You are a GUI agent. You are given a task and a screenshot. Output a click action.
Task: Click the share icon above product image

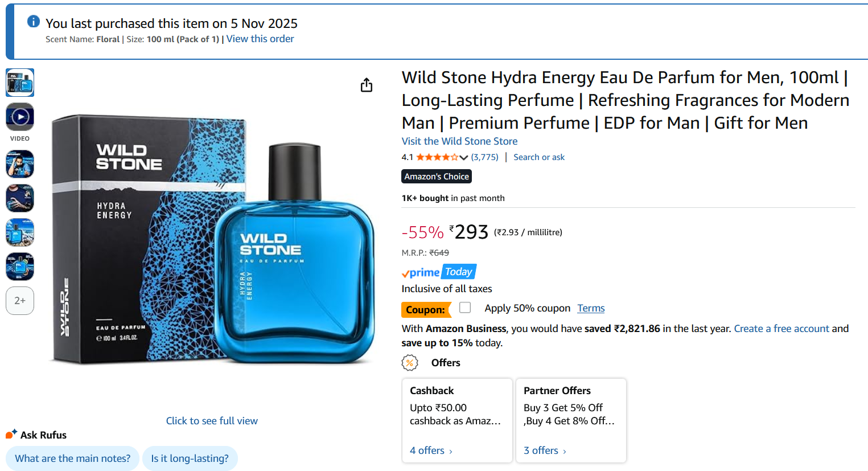pos(367,85)
